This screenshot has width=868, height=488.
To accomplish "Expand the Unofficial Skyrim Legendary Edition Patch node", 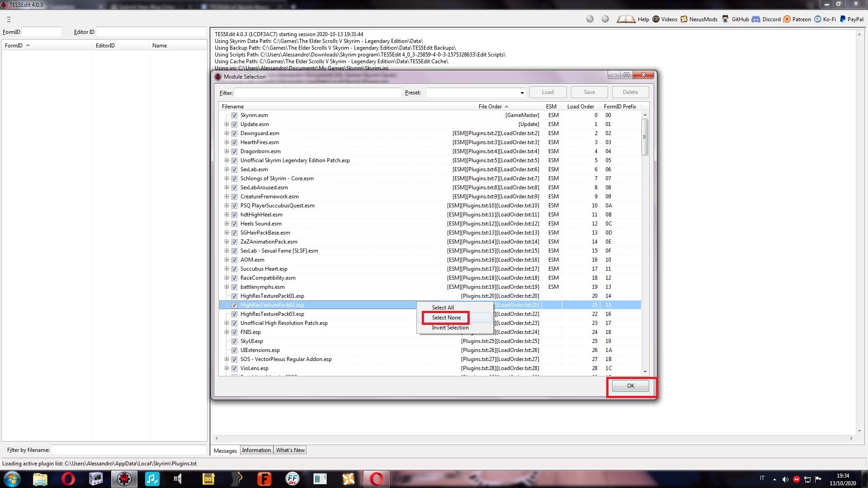I will pyautogui.click(x=226, y=160).
